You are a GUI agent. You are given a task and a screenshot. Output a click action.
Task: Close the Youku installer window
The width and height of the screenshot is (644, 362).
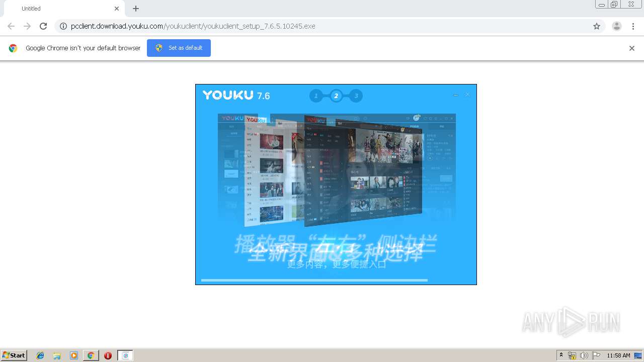coord(467,95)
